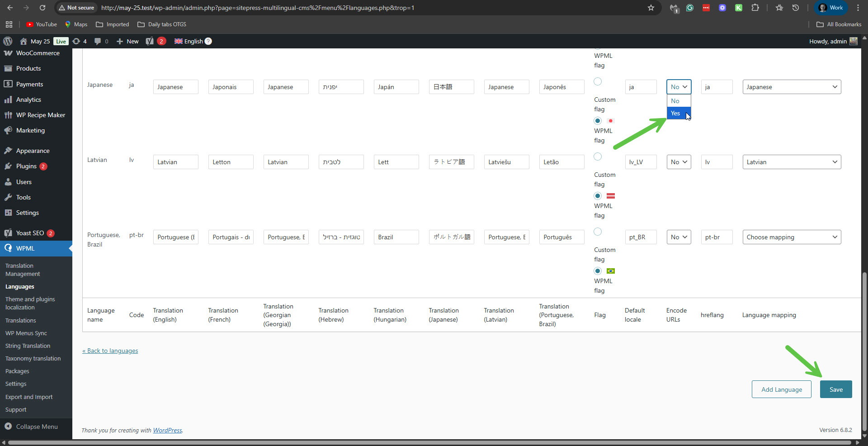Follow the Back to languages link
Screen dimensions: 868x446
click(110, 351)
